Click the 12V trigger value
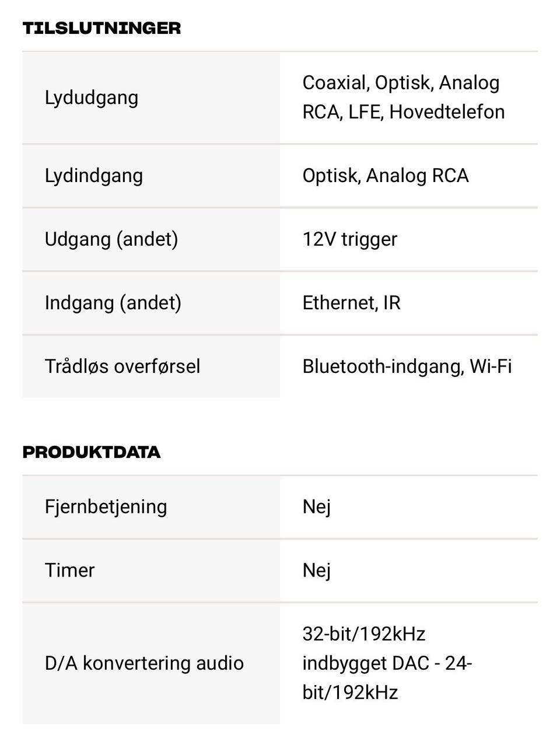The height and width of the screenshot is (751, 560). point(350,239)
